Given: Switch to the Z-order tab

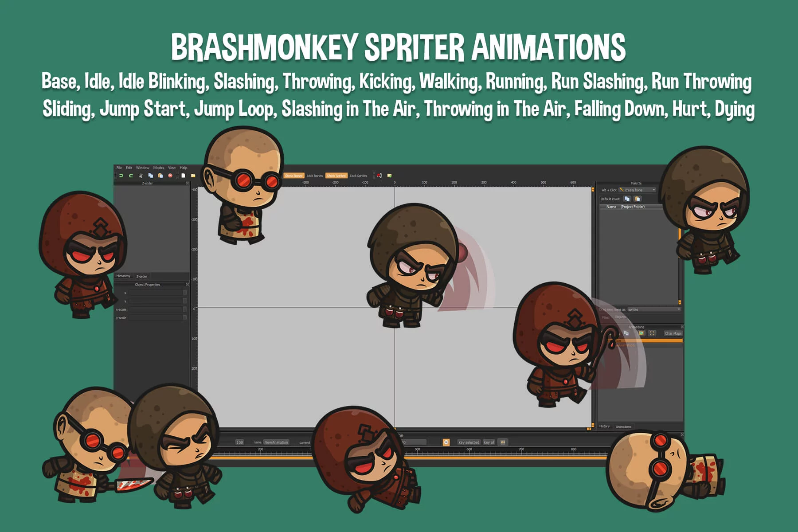Looking at the screenshot, I should 142,276.
